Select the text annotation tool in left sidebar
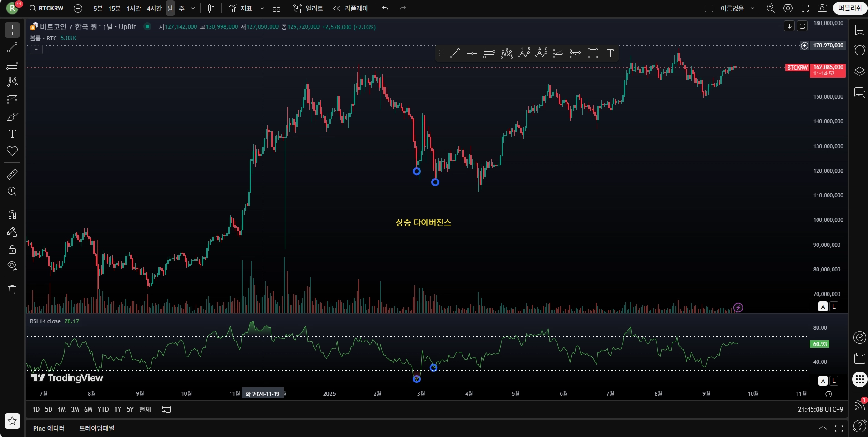The image size is (868, 437). point(12,134)
